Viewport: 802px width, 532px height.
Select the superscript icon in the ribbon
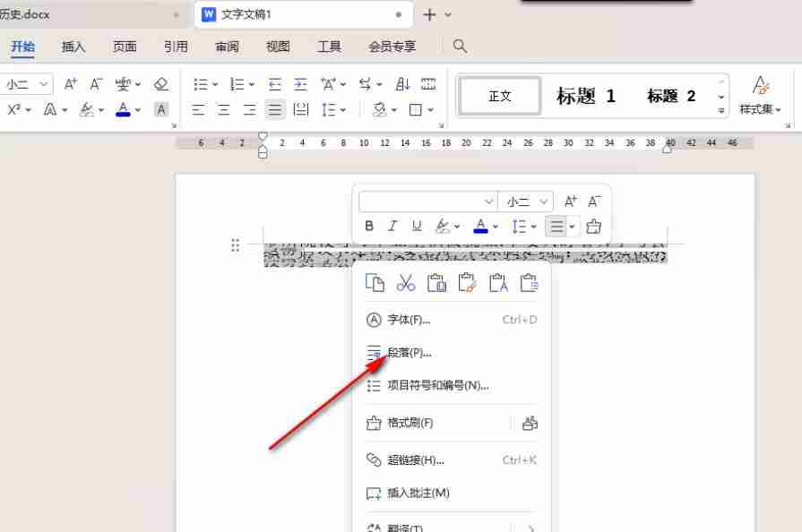click(15, 110)
